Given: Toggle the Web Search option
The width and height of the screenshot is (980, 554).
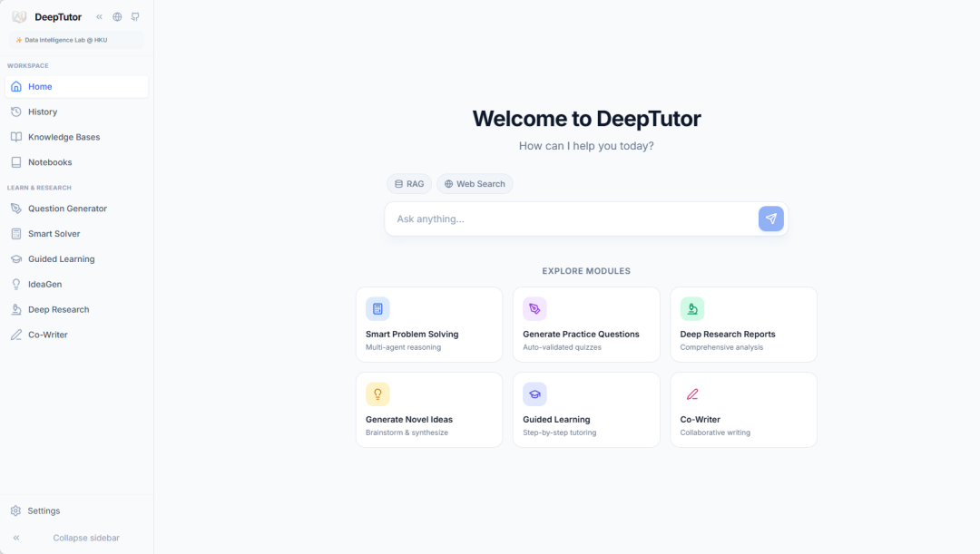Looking at the screenshot, I should coord(475,184).
